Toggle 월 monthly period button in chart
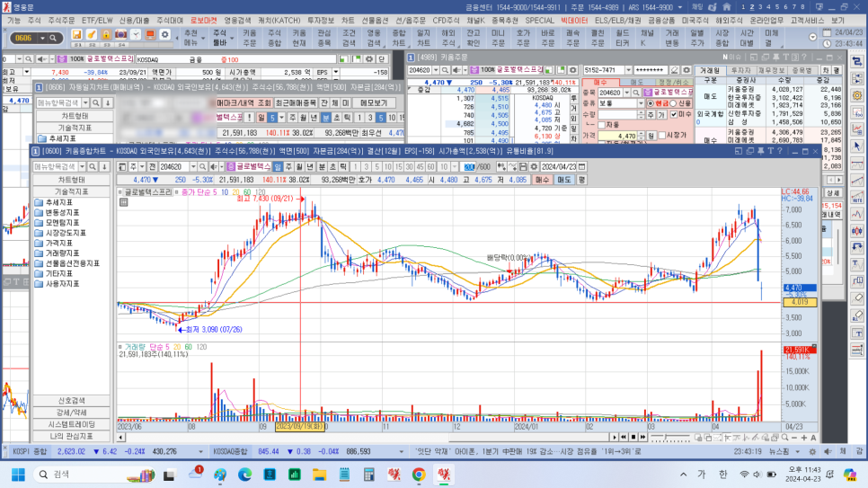This screenshot has height=488, width=868. (299, 167)
